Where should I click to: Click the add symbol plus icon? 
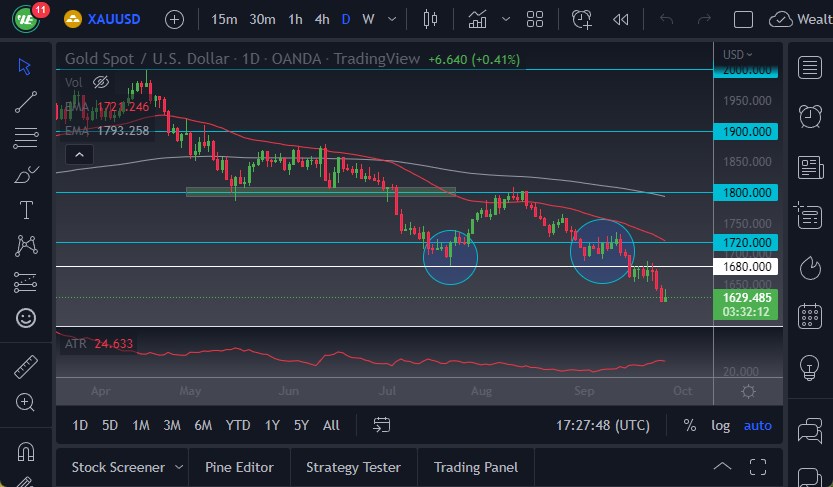coord(174,19)
